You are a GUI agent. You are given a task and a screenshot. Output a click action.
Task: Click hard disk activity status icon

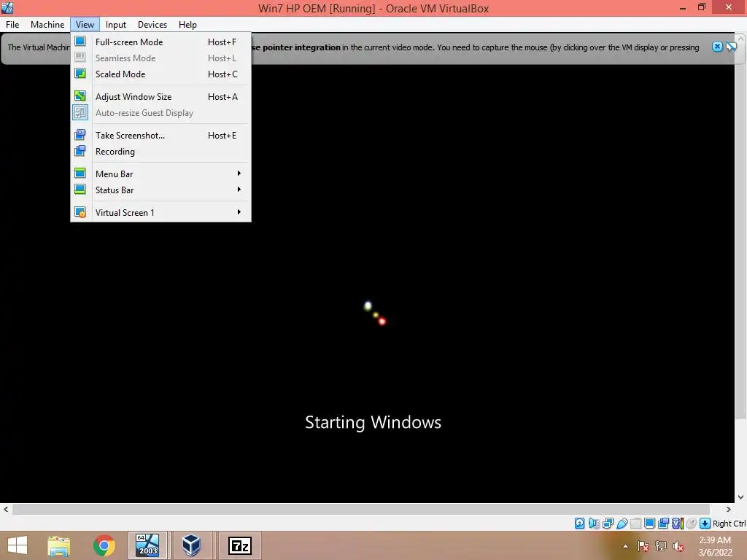(x=579, y=524)
